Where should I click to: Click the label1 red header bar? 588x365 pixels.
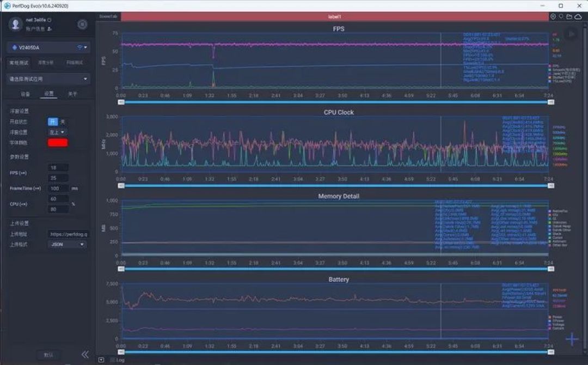tap(334, 16)
